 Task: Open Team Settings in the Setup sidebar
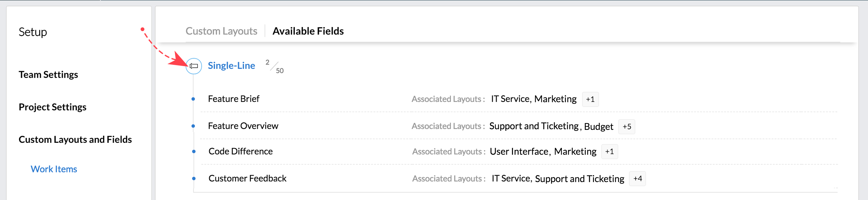48,75
